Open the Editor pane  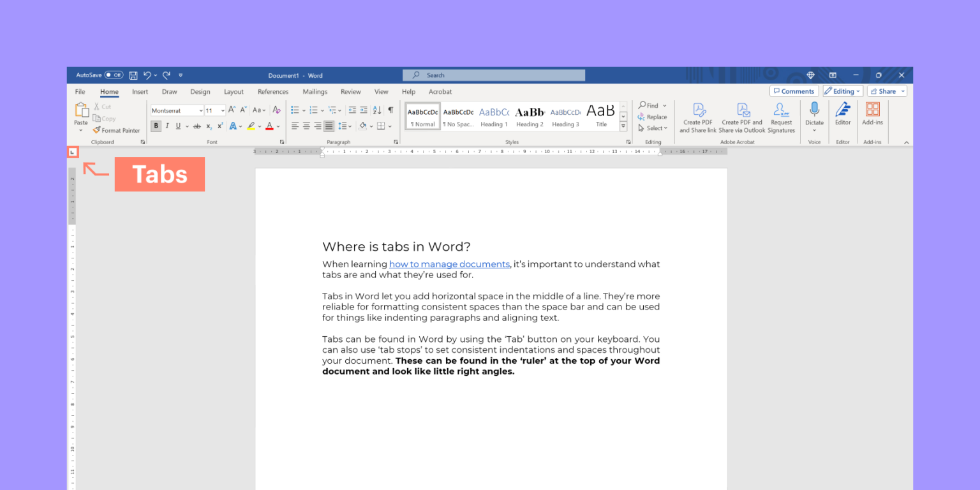point(842,115)
